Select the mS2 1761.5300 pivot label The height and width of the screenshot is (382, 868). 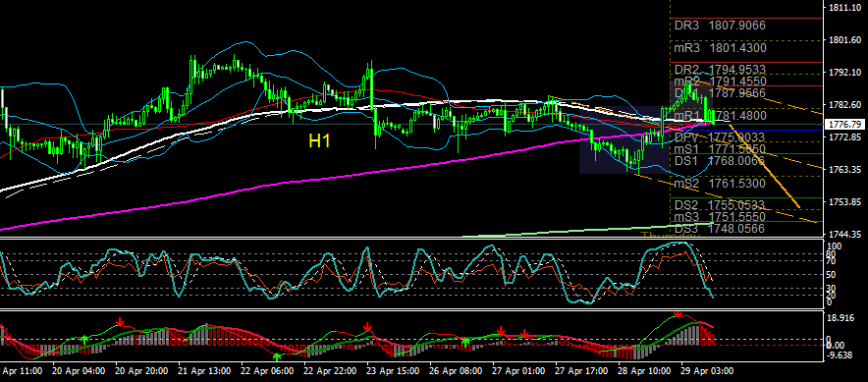tap(720, 184)
